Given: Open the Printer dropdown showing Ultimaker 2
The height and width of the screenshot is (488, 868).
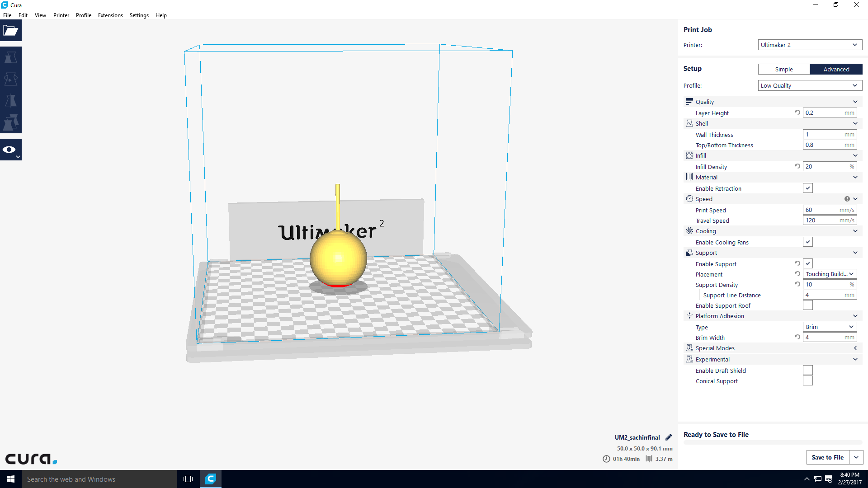Looking at the screenshot, I should 810,45.
